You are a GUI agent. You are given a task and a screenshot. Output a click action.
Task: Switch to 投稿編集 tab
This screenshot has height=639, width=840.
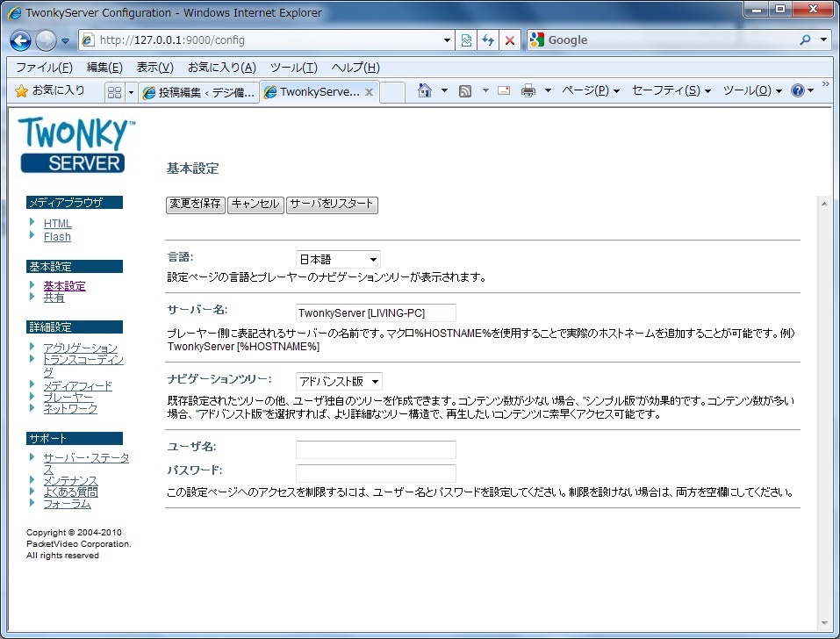tap(198, 92)
